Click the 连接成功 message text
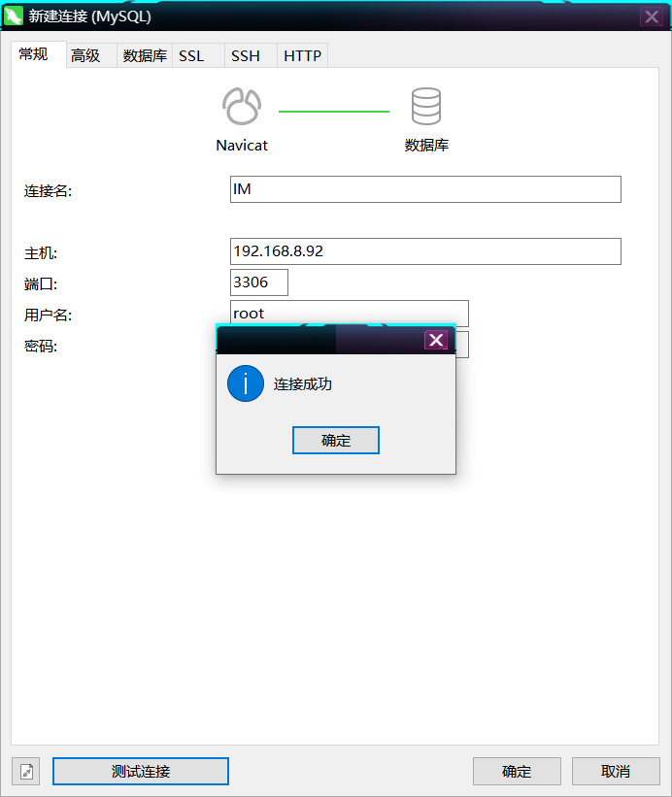This screenshot has height=797, width=672. 302,383
